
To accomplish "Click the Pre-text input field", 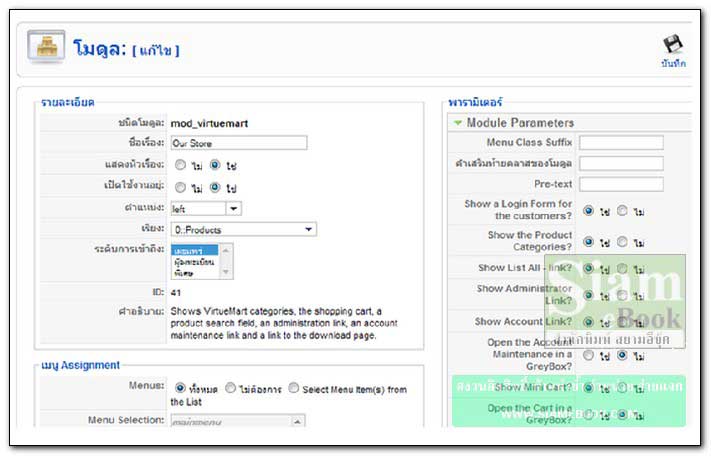I will (x=621, y=184).
